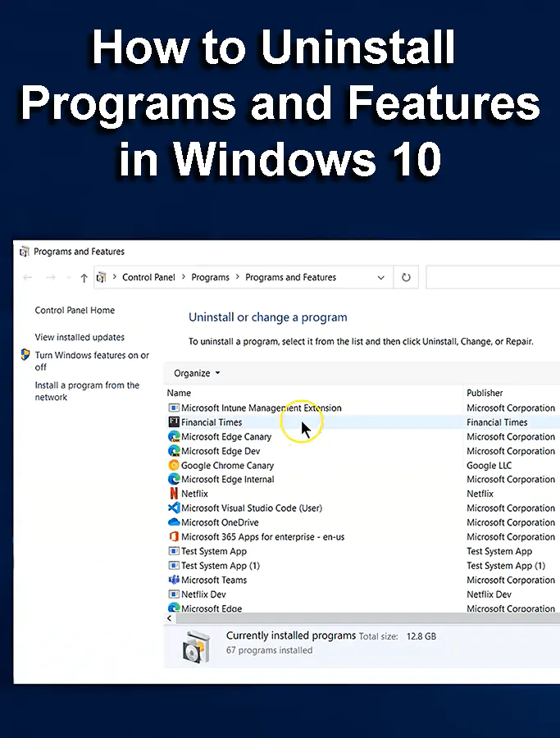This screenshot has height=738, width=560.
Task: Open the Organize dropdown menu
Action: tap(197, 373)
